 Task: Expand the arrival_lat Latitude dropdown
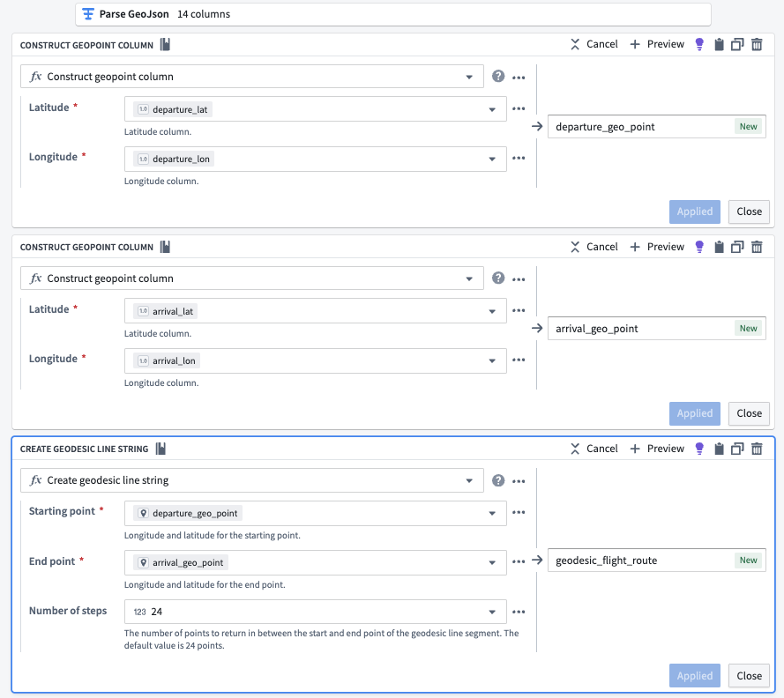tap(492, 311)
